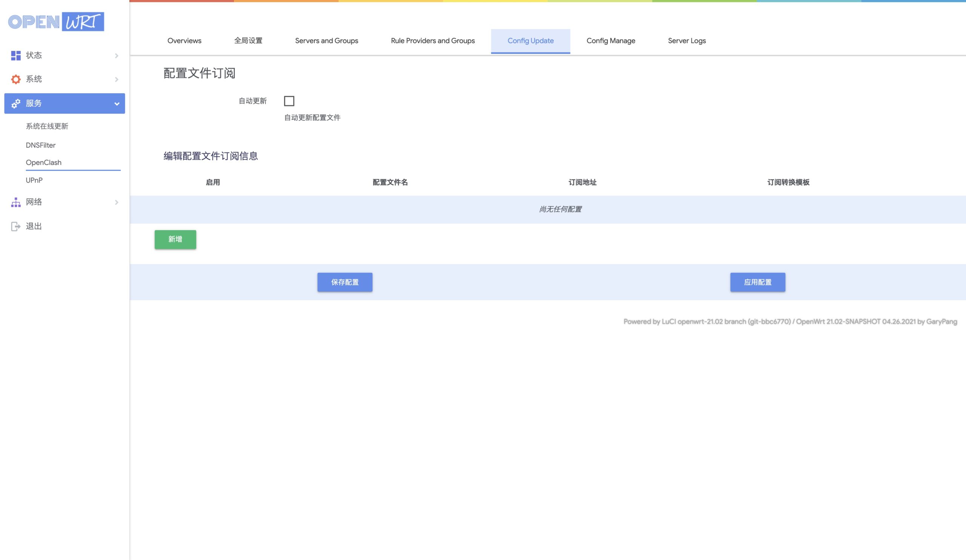This screenshot has height=560, width=966.
Task: Click the orange system gear icon
Action: click(16, 79)
